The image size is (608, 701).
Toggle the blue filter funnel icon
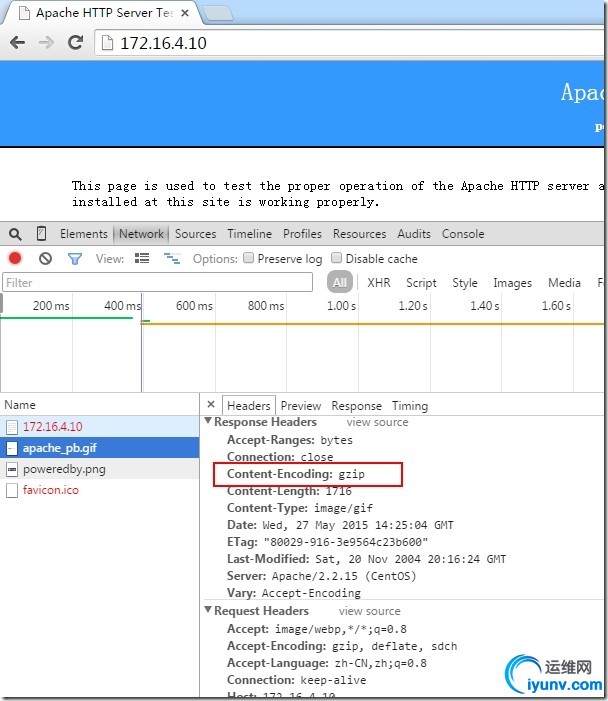[75, 259]
